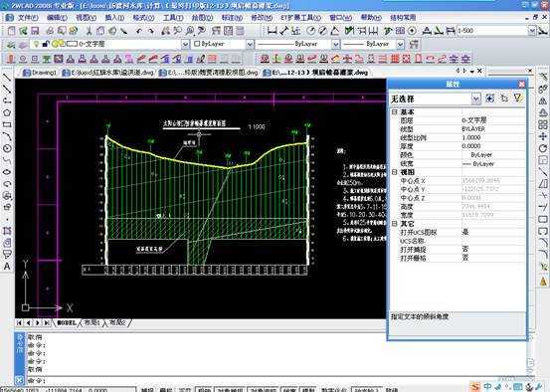Image resolution: width=550 pixels, height=392 pixels.
Task: Collapse the 基本 section in properties panel
Action: point(394,112)
